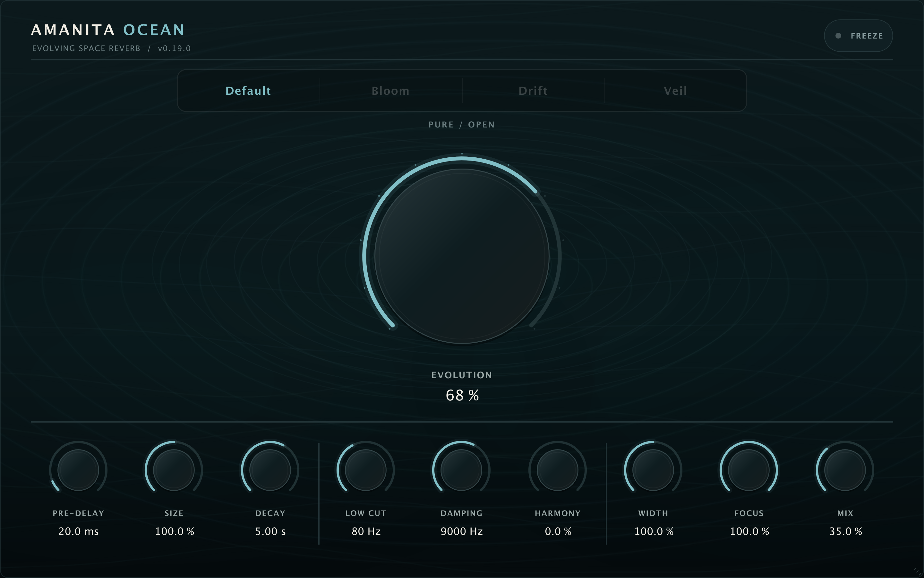Click the EVOLVING SPACE REVERB subtitle

[86, 48]
